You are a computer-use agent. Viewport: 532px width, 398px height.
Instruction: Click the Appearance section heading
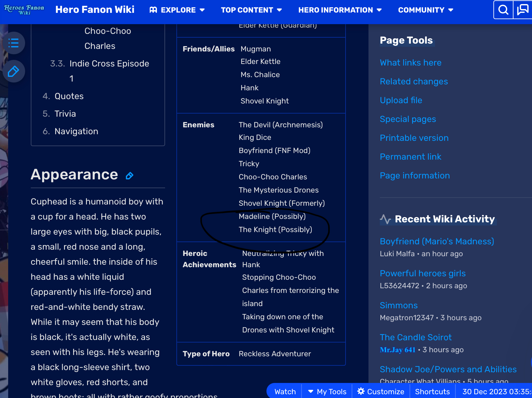(74, 174)
